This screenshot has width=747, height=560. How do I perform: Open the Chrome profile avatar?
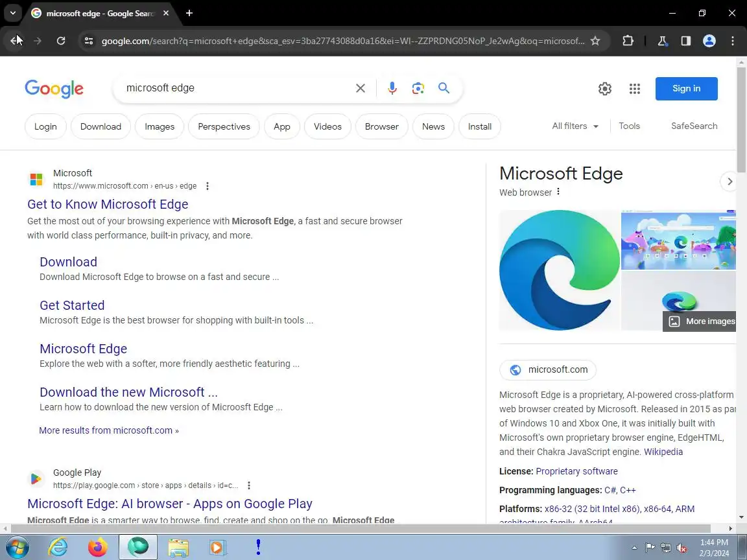click(709, 41)
